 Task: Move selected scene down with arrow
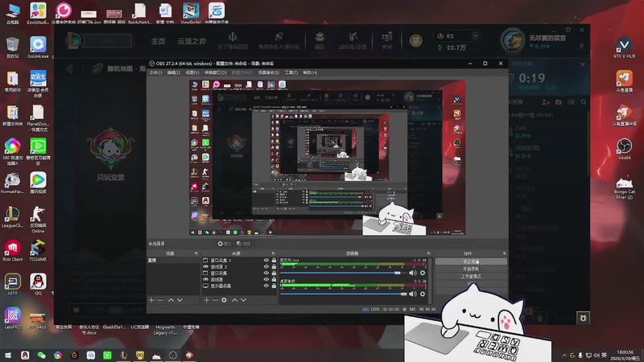[x=180, y=300]
